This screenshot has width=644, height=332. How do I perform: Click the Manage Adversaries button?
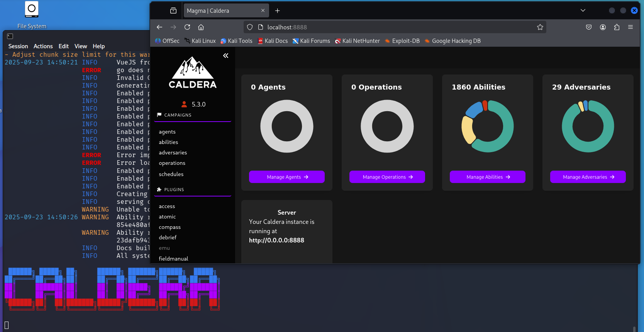588,177
